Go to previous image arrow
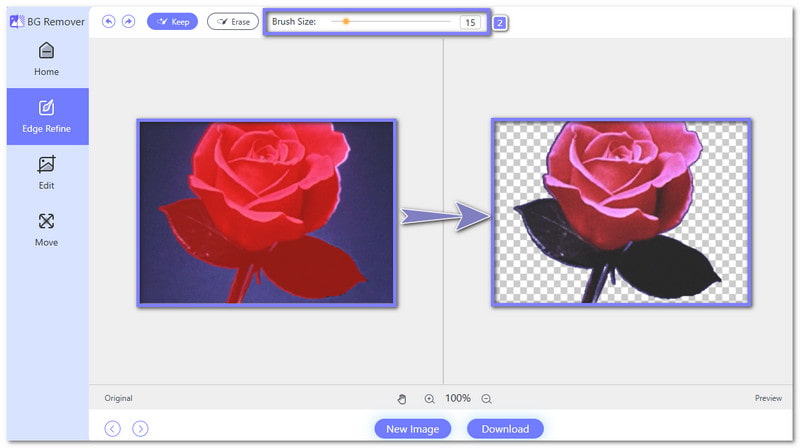Image resolution: width=800 pixels, height=448 pixels. (113, 428)
